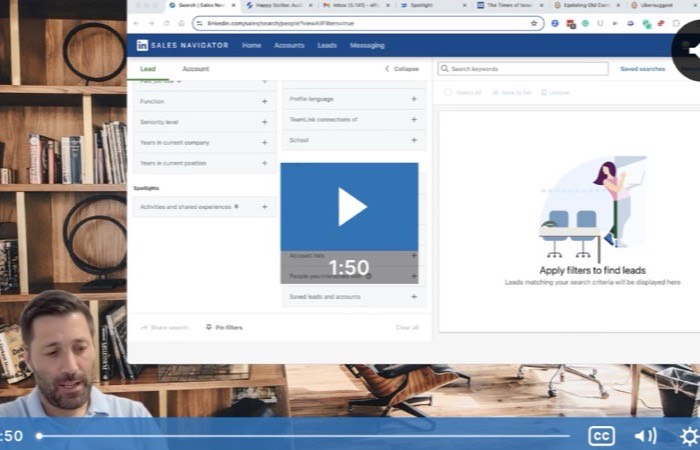Switch to the Happy Scribe browser tab
Screen dimensions: 700x450
coord(279,5)
